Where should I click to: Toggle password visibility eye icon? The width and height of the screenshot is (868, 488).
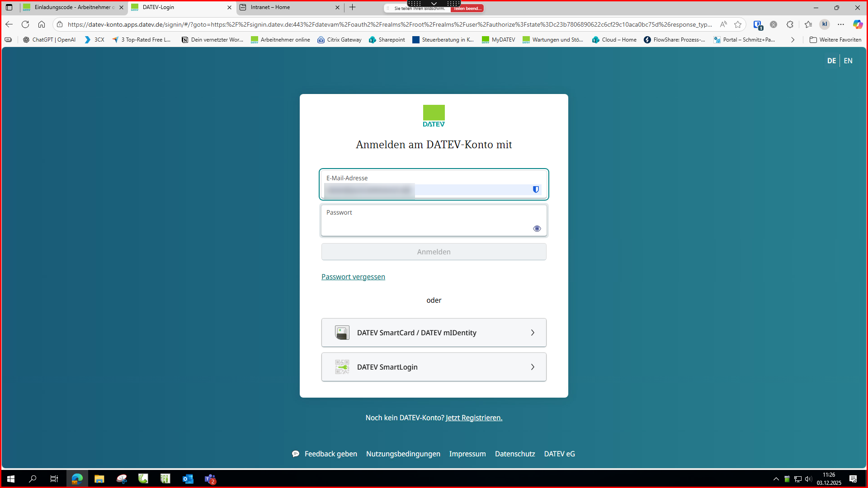(x=537, y=229)
